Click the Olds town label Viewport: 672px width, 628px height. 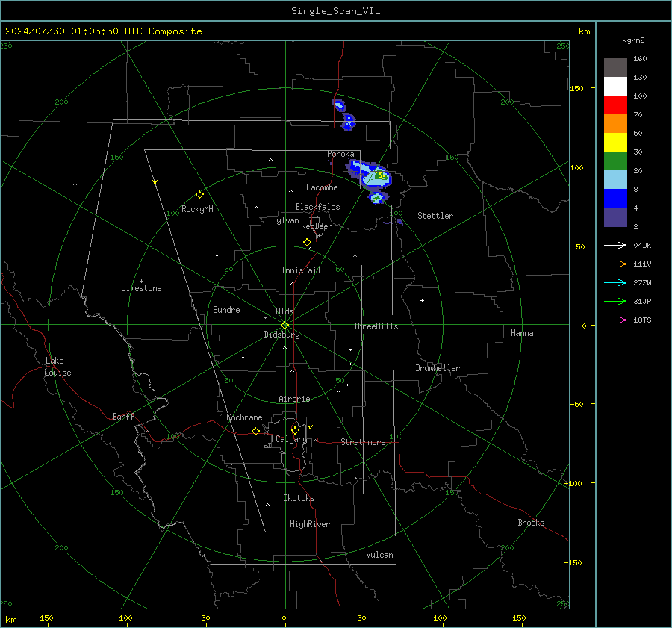[284, 311]
